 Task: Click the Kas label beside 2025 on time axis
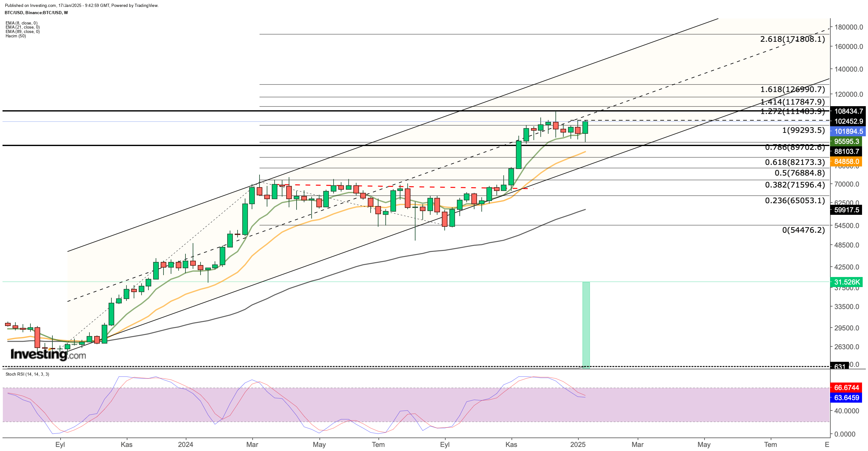point(511,445)
